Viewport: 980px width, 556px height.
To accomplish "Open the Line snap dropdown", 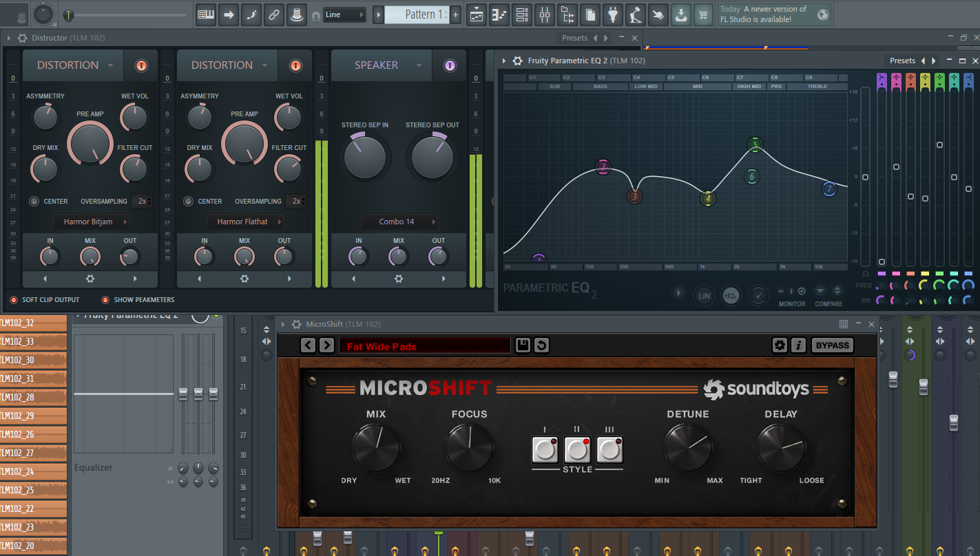I will [x=343, y=14].
